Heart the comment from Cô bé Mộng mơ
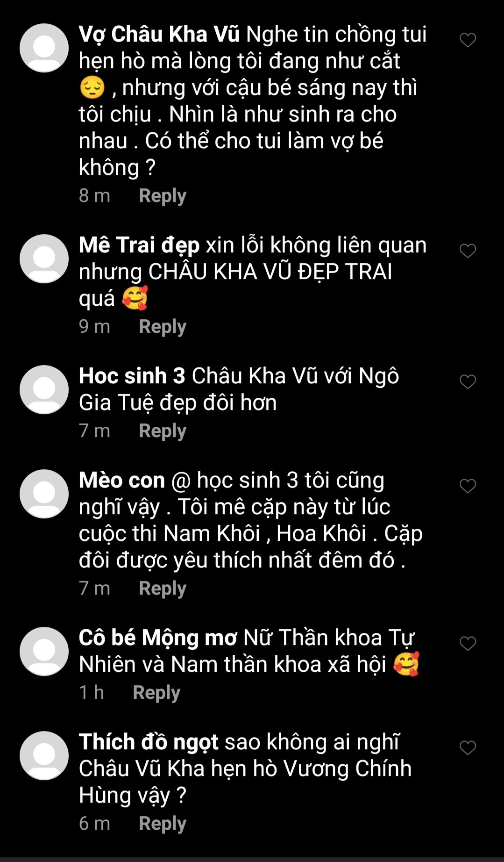 [x=468, y=644]
